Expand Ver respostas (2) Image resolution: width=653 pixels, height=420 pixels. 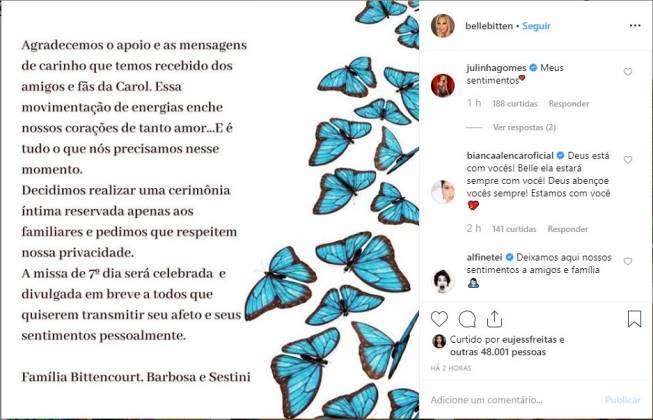(x=524, y=127)
